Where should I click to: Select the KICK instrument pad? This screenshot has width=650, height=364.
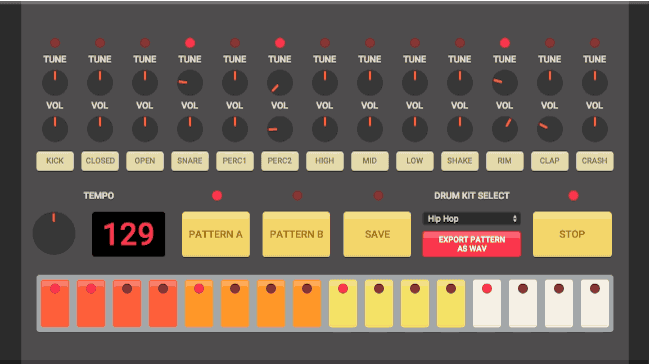point(55,161)
